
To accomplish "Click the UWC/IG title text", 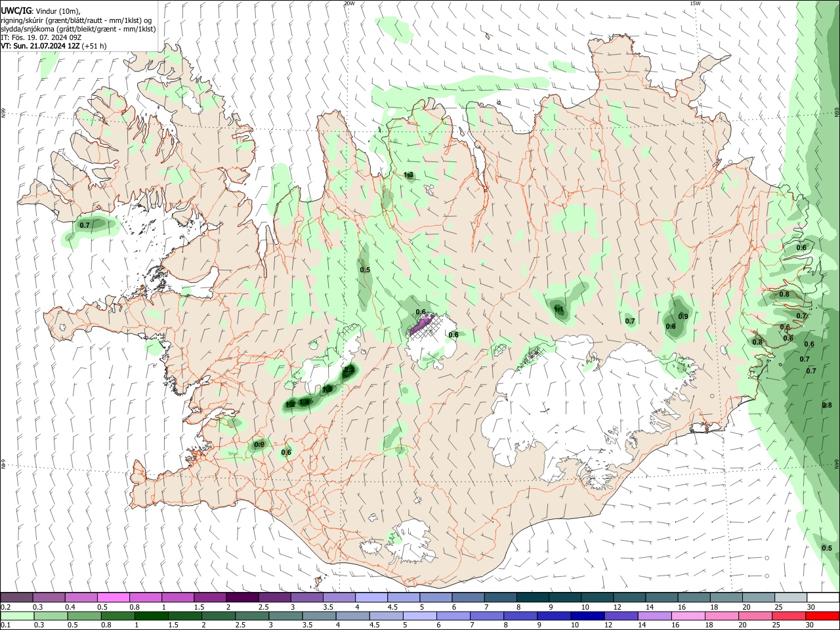I will (16, 10).
